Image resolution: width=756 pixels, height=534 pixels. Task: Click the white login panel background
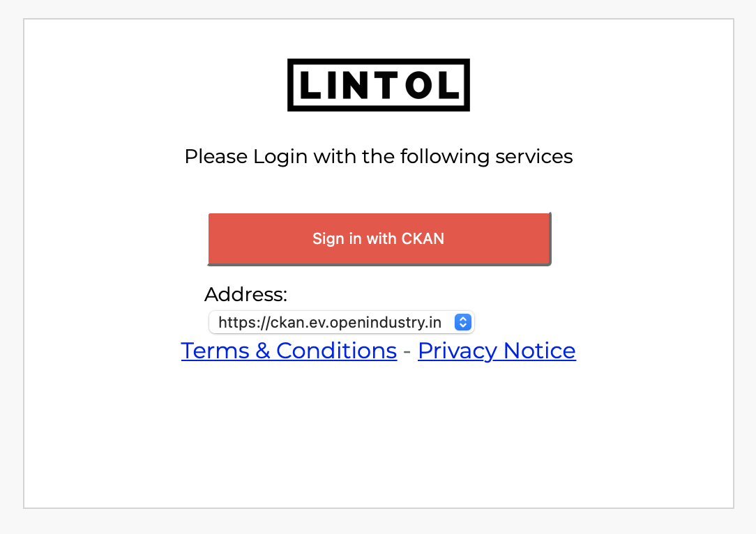378,439
